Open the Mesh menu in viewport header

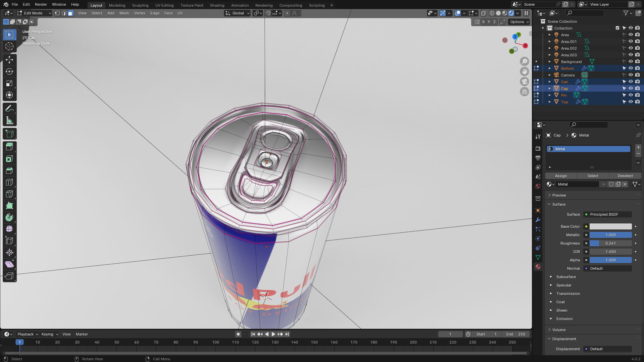click(124, 13)
